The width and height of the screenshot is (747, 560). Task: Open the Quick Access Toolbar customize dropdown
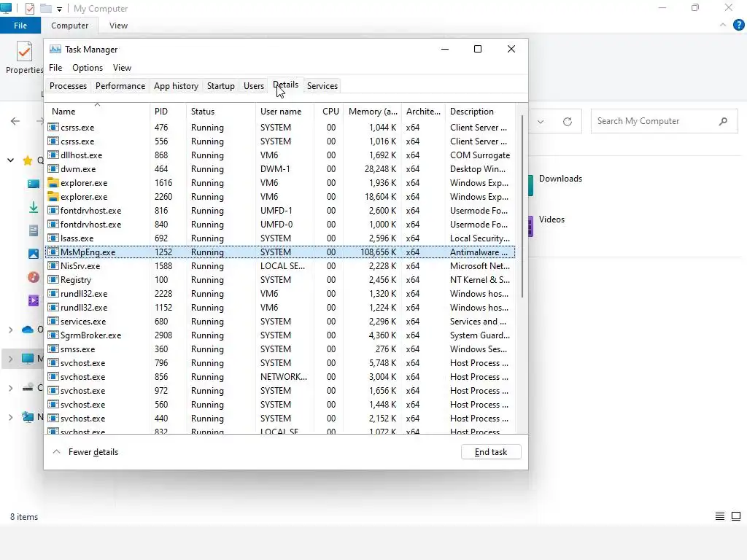pyautogui.click(x=59, y=9)
